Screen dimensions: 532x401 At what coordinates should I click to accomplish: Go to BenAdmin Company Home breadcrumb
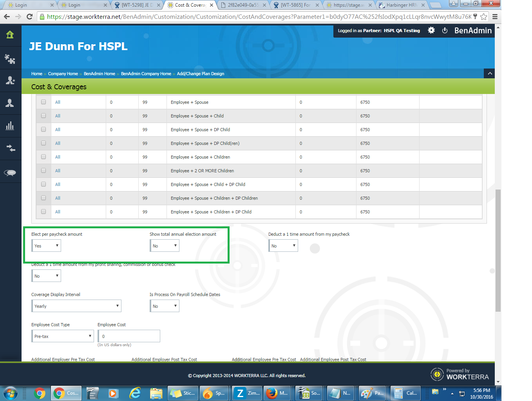tap(146, 74)
